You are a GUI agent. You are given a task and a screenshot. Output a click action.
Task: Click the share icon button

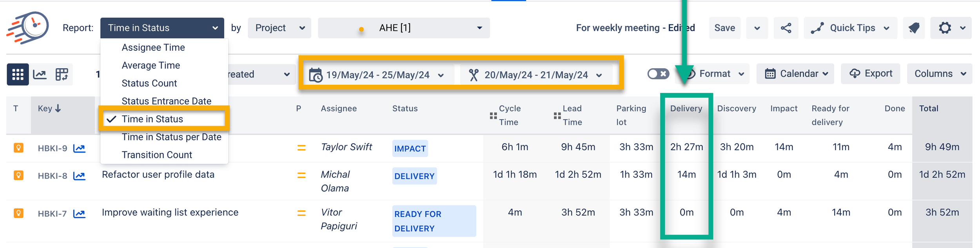[x=786, y=28]
